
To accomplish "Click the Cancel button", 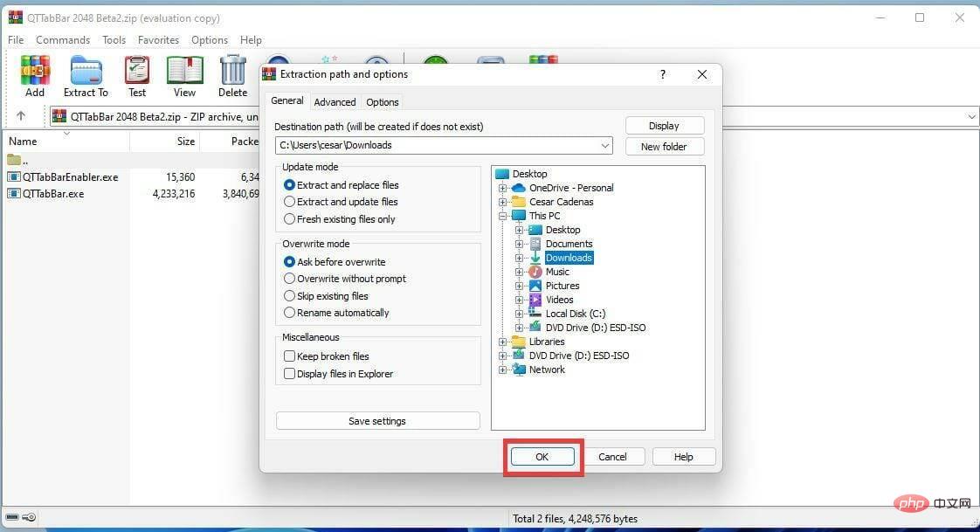I will tap(612, 456).
